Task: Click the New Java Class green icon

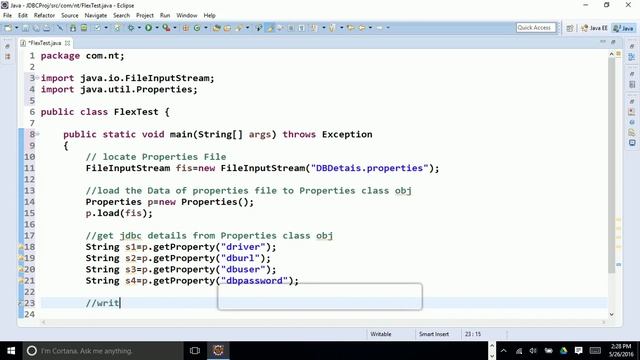Action: [x=197, y=28]
